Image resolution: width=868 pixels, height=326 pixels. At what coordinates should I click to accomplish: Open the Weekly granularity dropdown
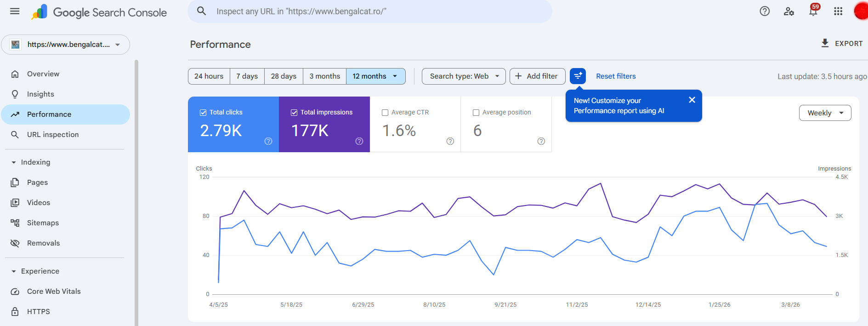pyautogui.click(x=825, y=113)
